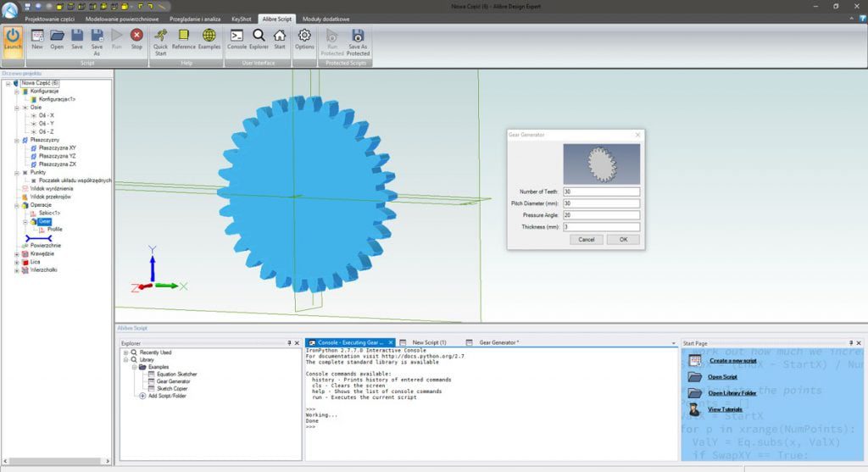Pin the Explorer panel
Image resolution: width=868 pixels, height=472 pixels.
[x=290, y=343]
